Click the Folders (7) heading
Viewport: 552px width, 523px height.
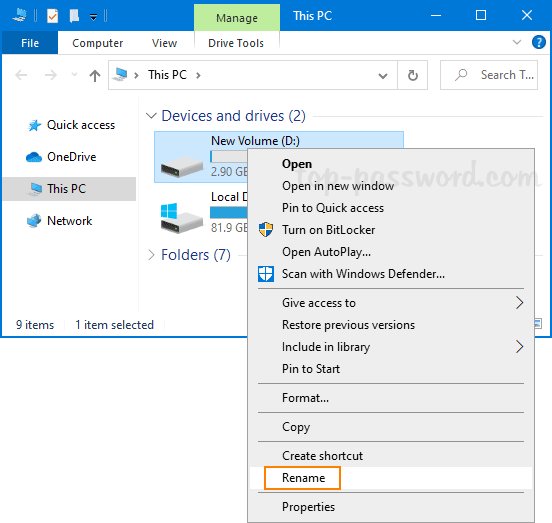pos(196,255)
